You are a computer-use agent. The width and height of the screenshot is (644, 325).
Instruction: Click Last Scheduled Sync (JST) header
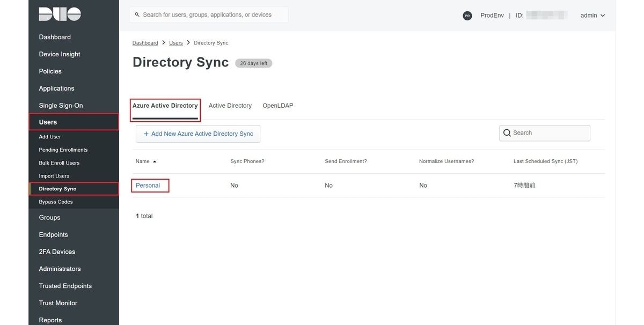(546, 161)
